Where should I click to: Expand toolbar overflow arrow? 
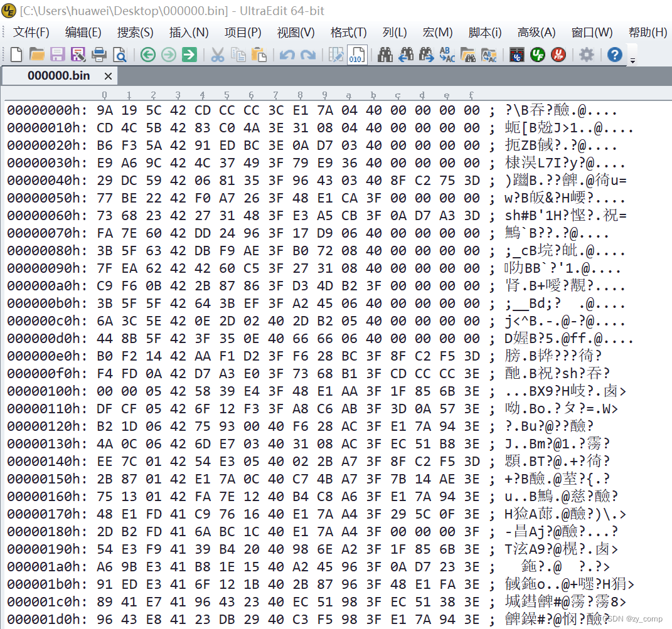point(632,61)
